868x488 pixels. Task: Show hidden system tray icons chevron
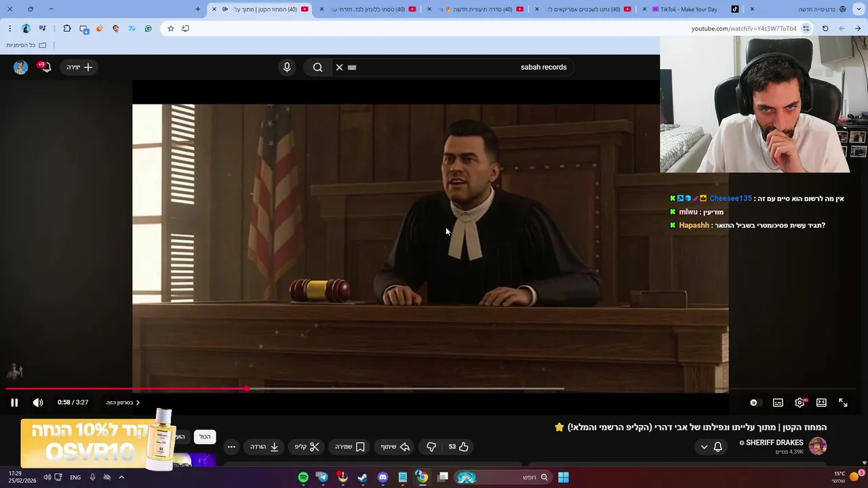pos(121,477)
